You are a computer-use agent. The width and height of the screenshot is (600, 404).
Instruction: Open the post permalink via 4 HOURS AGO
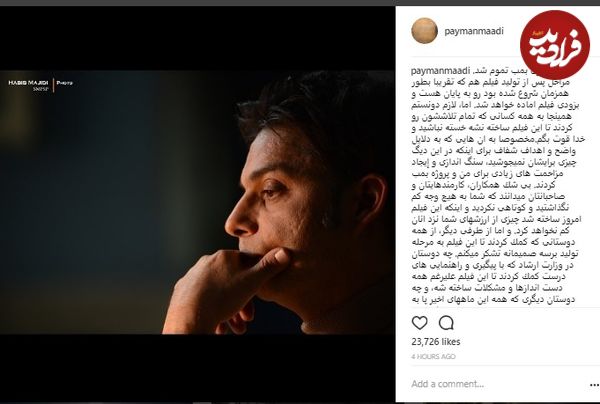(x=434, y=357)
